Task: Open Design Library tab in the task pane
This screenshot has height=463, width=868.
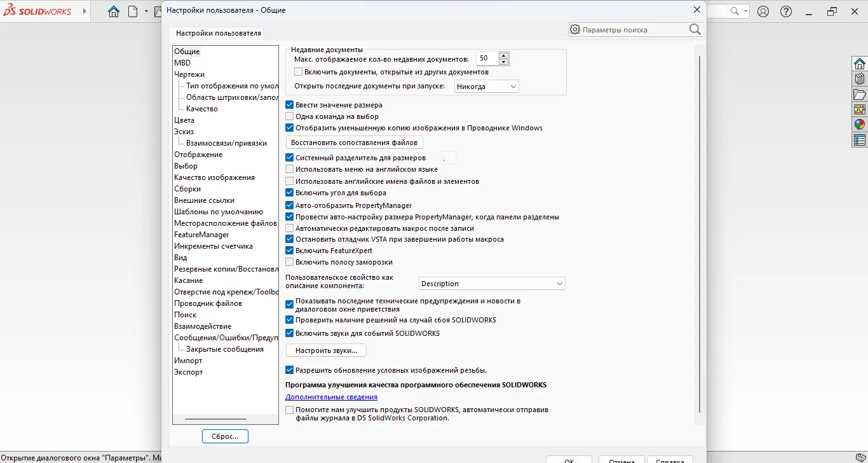Action: click(x=860, y=79)
